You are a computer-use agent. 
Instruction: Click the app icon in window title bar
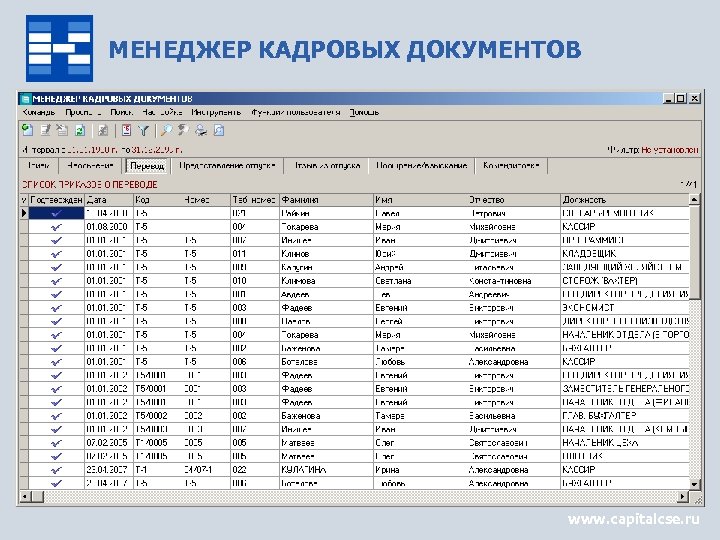tap(25, 99)
